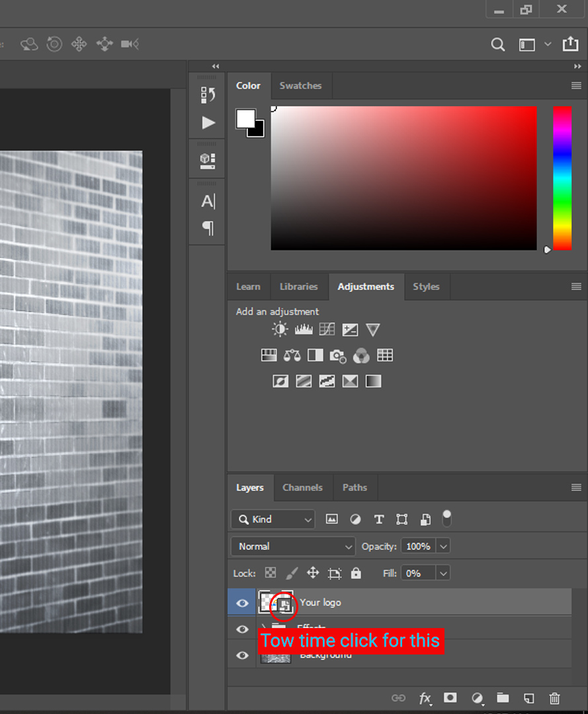Click the delete layer trash icon
Image resolution: width=588 pixels, height=714 pixels.
pyautogui.click(x=554, y=697)
